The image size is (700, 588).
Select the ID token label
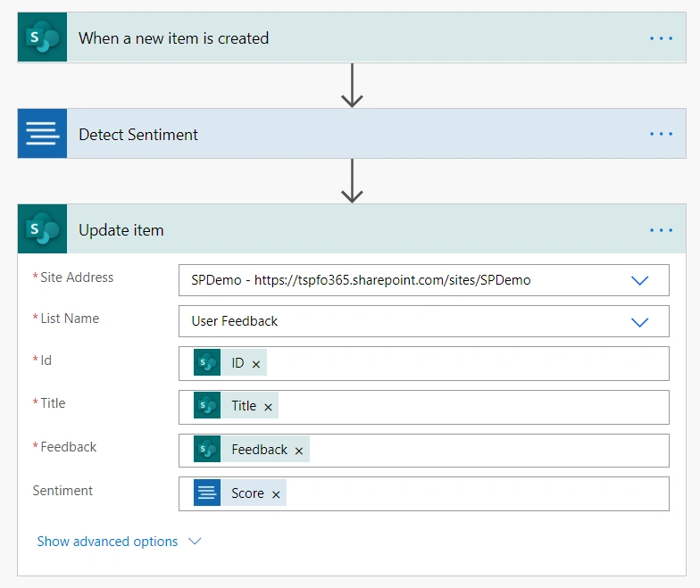pyautogui.click(x=237, y=362)
